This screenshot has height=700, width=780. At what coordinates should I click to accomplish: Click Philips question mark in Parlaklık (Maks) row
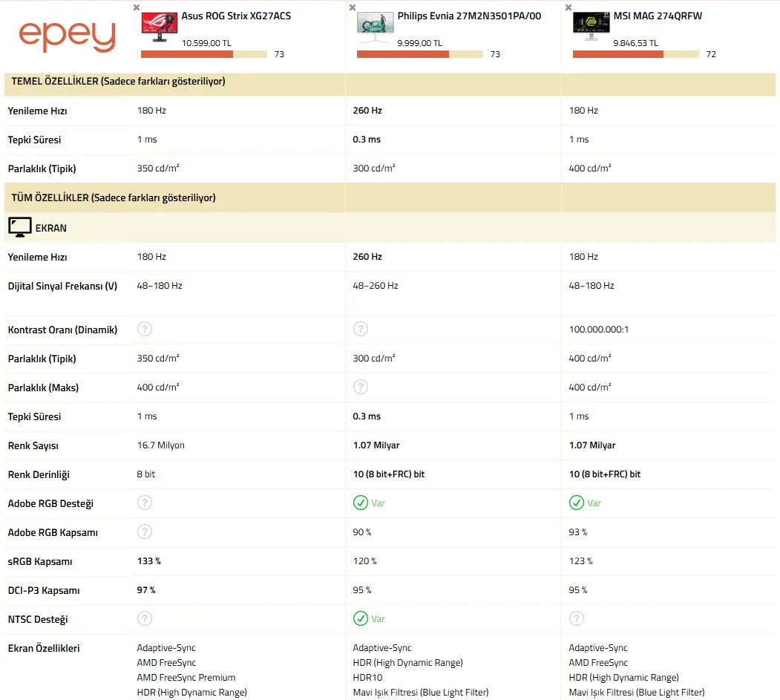tap(361, 387)
